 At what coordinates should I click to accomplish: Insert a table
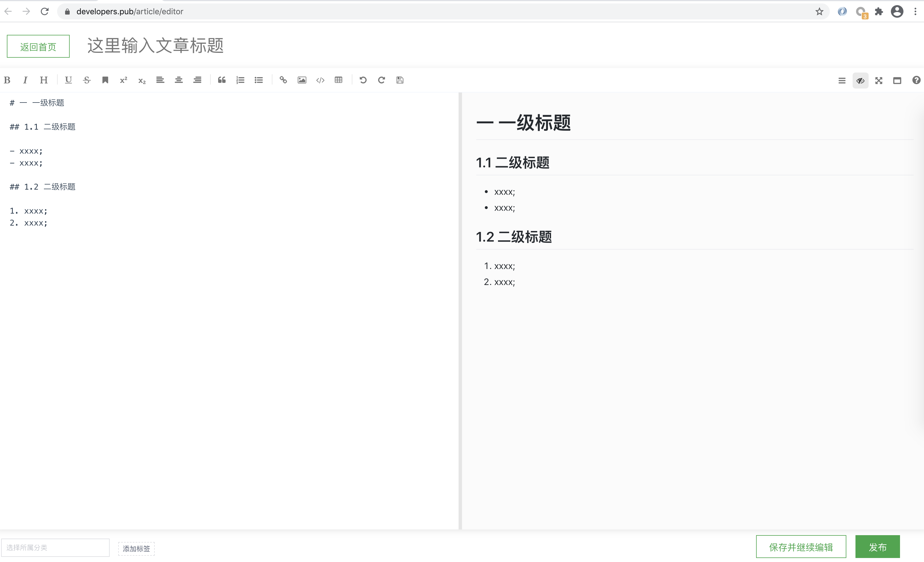[x=338, y=80]
